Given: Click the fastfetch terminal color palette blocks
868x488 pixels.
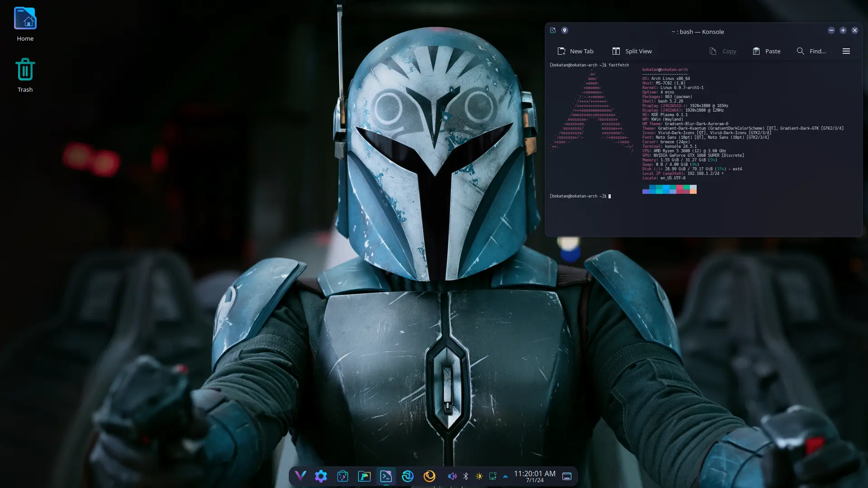Looking at the screenshot, I should pos(670,189).
